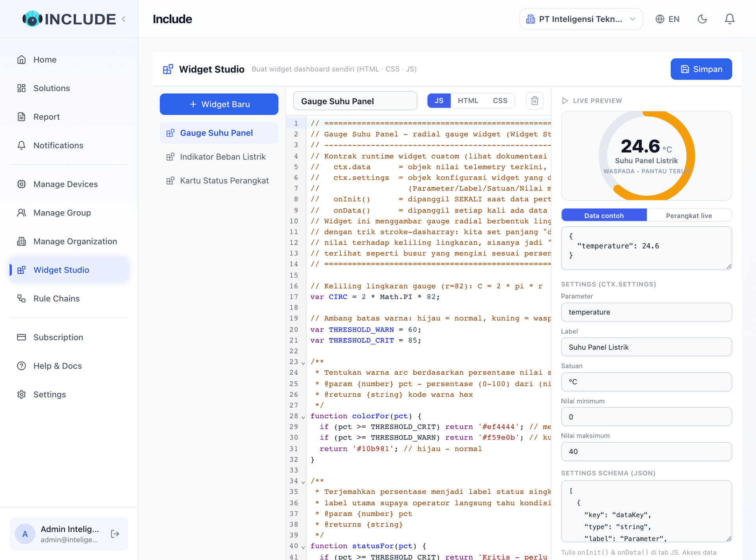This screenshot has width=756, height=560.
Task: Delete the widget with the trash icon
Action: tap(535, 101)
